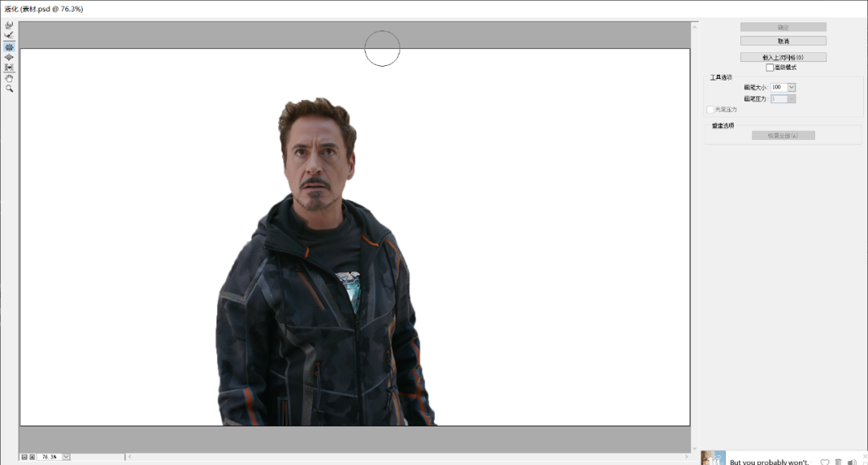The height and width of the screenshot is (465, 868).
Task: Select the highlighted Pucker tool
Action: 9,47
